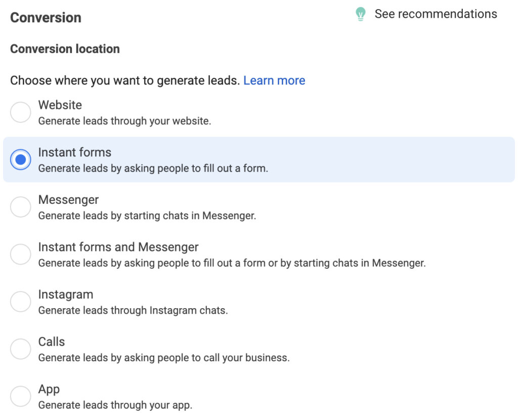Choose the Messenger radio button
The width and height of the screenshot is (518, 420).
pos(21,207)
